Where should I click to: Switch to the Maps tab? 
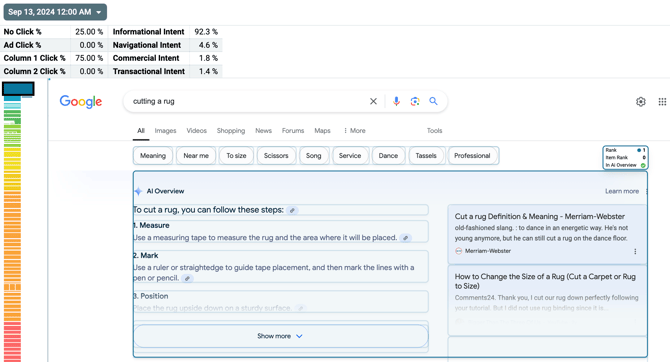pos(322,131)
